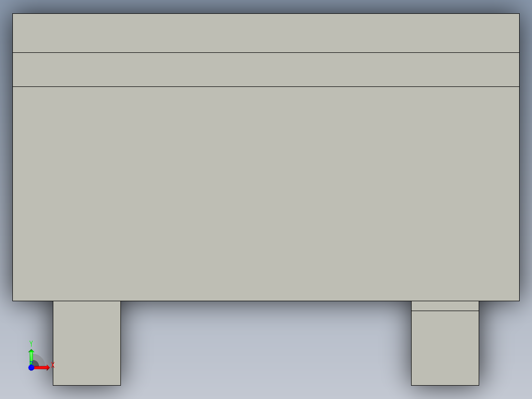The image size is (532, 399).
Task: Select the large main body face
Action: pyautogui.click(x=266, y=194)
